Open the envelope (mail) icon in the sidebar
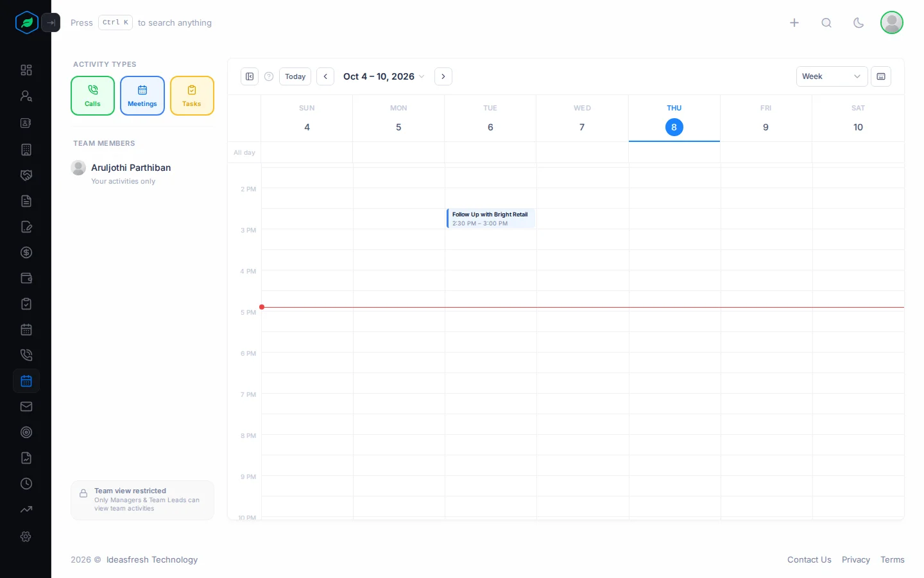 tap(26, 407)
